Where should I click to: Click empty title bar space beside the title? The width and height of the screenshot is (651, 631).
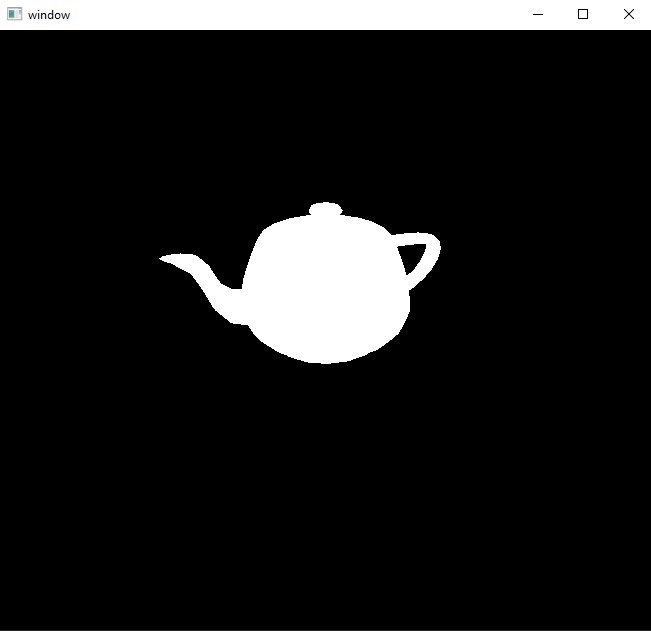tap(291, 15)
